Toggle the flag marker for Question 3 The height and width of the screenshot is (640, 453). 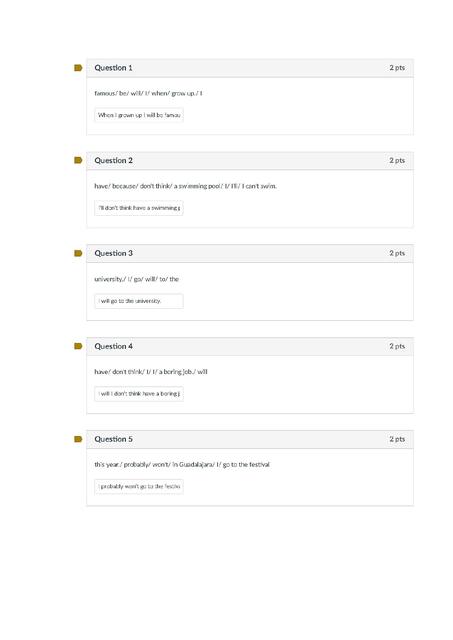(78, 253)
